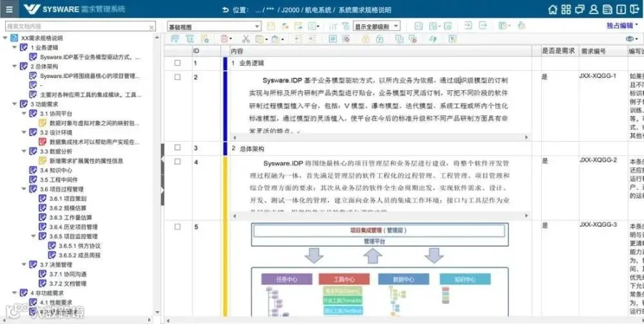644x324 pixels.
Task: Click the scissors cut icon
Action: 245,39
